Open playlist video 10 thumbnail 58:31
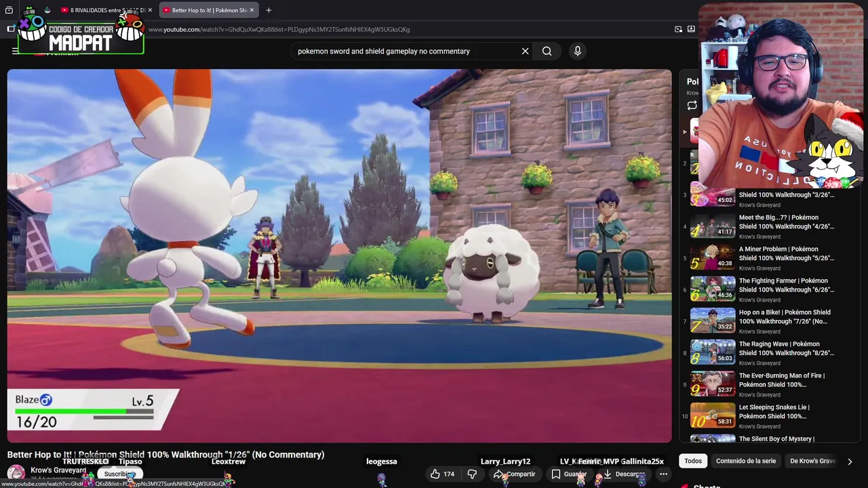The image size is (868, 488). click(713, 415)
